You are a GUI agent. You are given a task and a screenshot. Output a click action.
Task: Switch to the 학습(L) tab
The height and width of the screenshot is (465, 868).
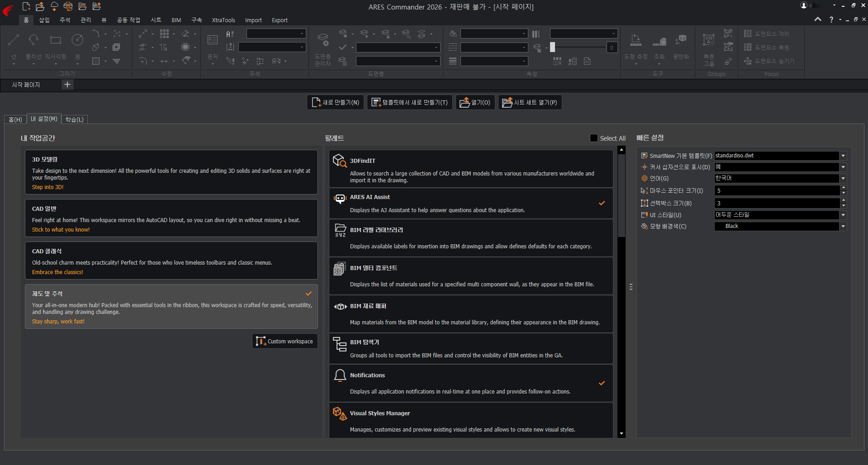(74, 119)
